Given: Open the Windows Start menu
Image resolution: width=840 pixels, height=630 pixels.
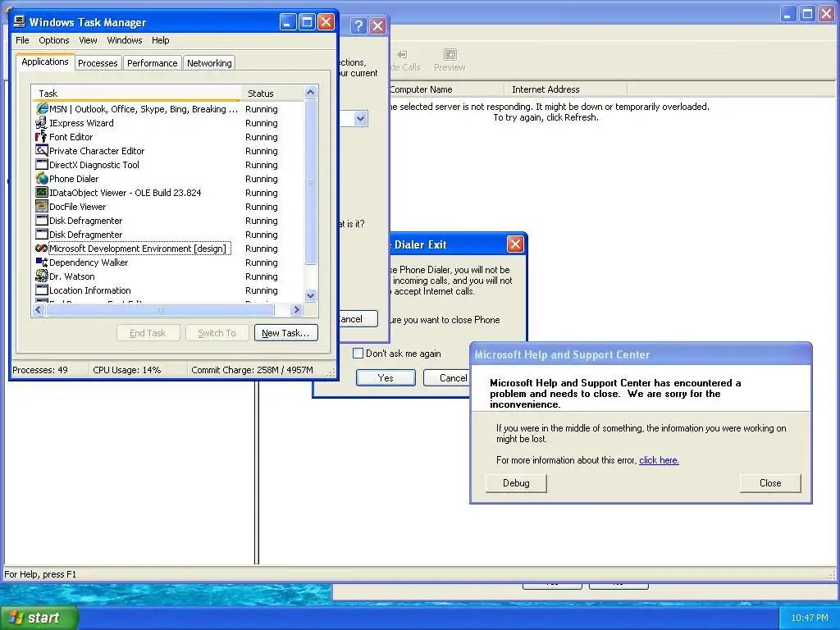Looking at the screenshot, I should [x=39, y=618].
